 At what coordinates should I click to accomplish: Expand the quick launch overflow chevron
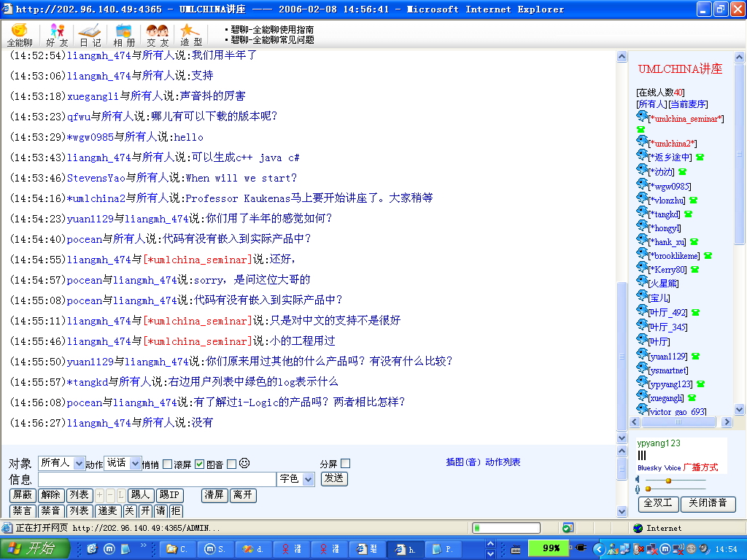pos(144,545)
